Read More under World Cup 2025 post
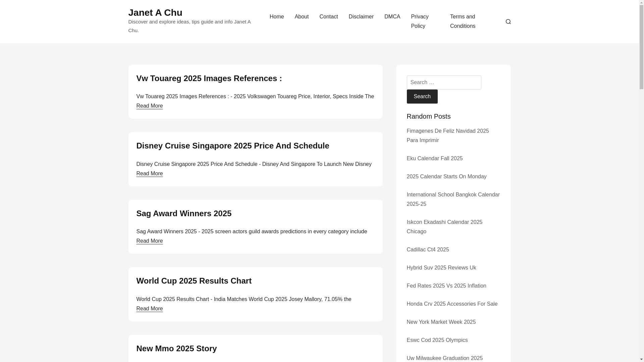 point(149,309)
